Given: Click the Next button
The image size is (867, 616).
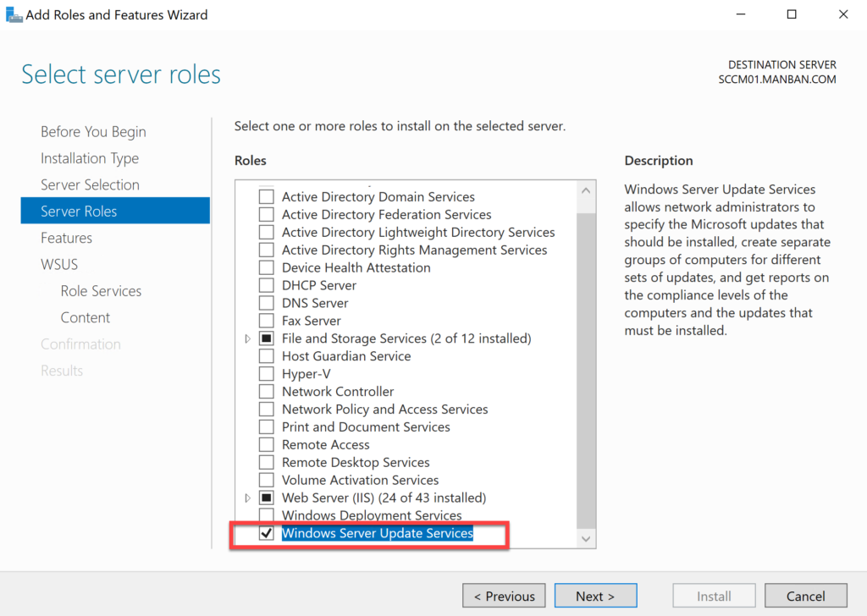Looking at the screenshot, I should [595, 595].
